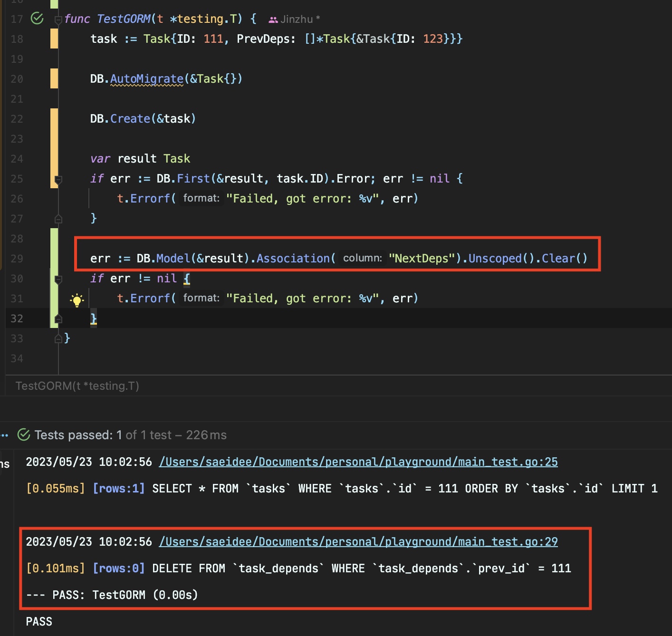Open the main_test.go:29 link in test output
The image size is (672, 636).
pyautogui.click(x=358, y=541)
